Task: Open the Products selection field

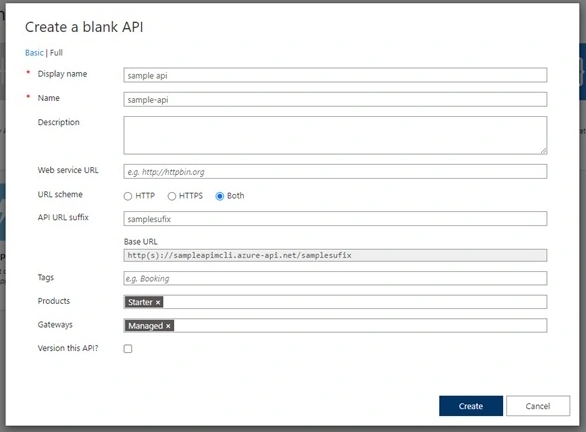Action: pyautogui.click(x=335, y=302)
